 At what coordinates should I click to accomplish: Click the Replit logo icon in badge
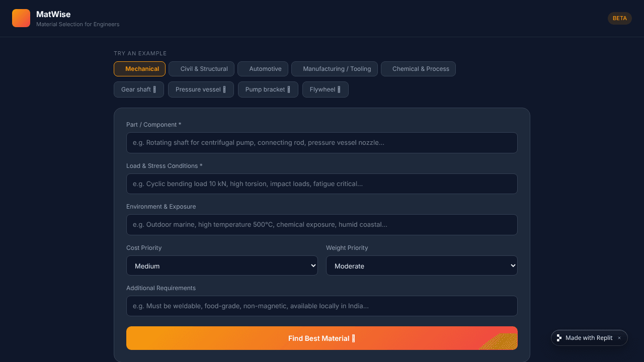click(x=559, y=338)
